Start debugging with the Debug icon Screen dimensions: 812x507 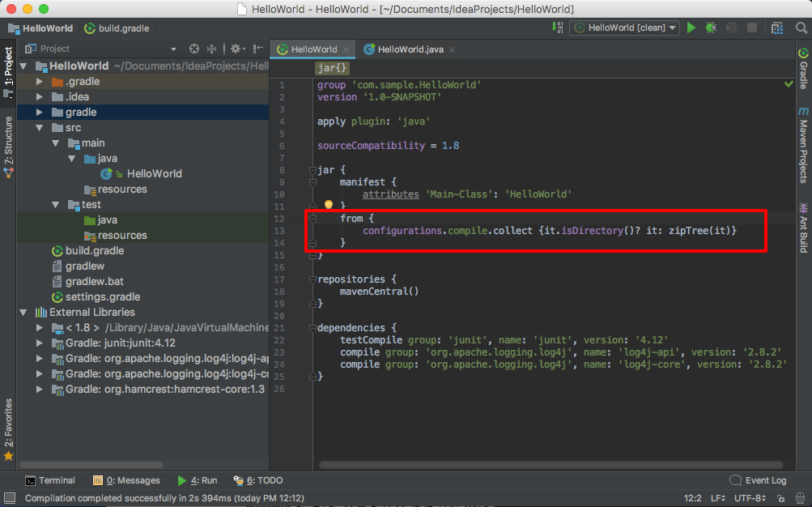pos(711,27)
